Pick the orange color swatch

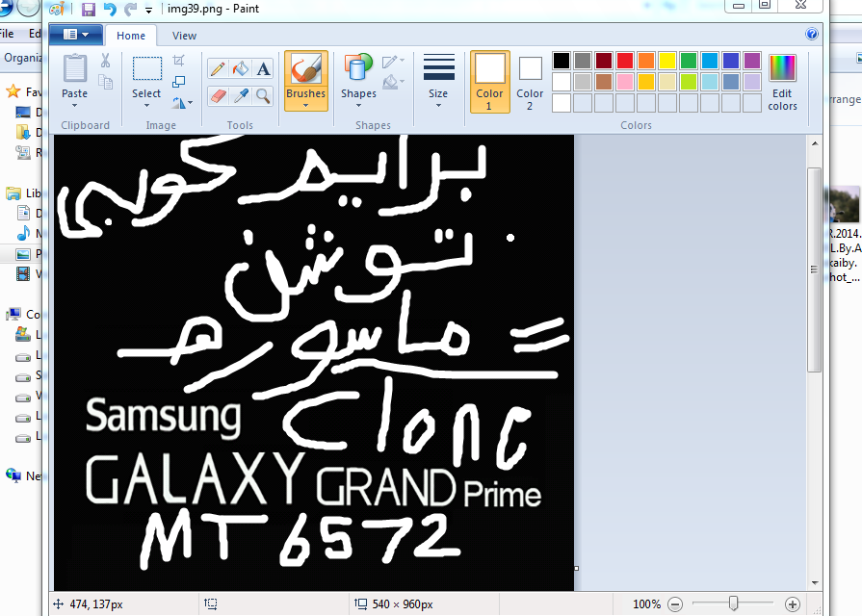pos(646,61)
